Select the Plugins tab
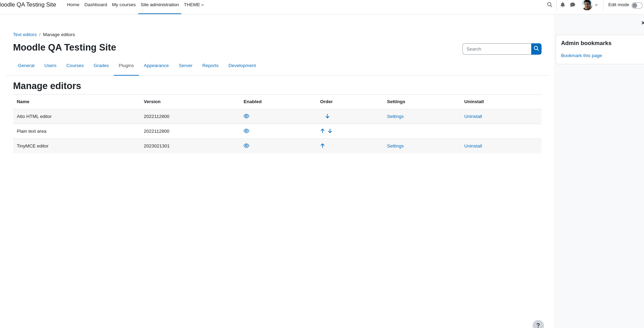Viewport: 644px width, 328px height. click(126, 66)
